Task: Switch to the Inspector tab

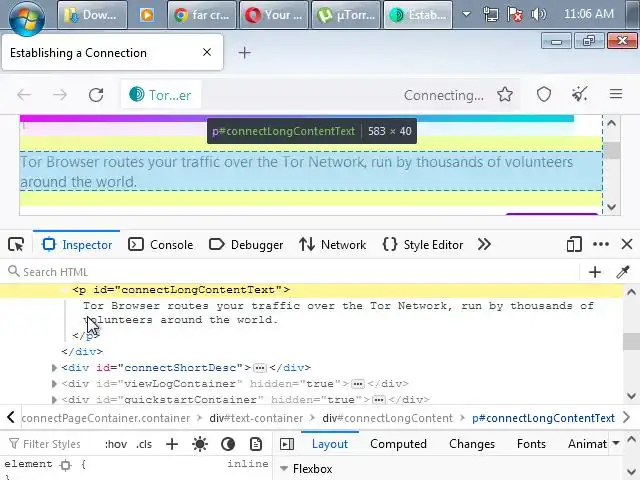Action: 77,244
